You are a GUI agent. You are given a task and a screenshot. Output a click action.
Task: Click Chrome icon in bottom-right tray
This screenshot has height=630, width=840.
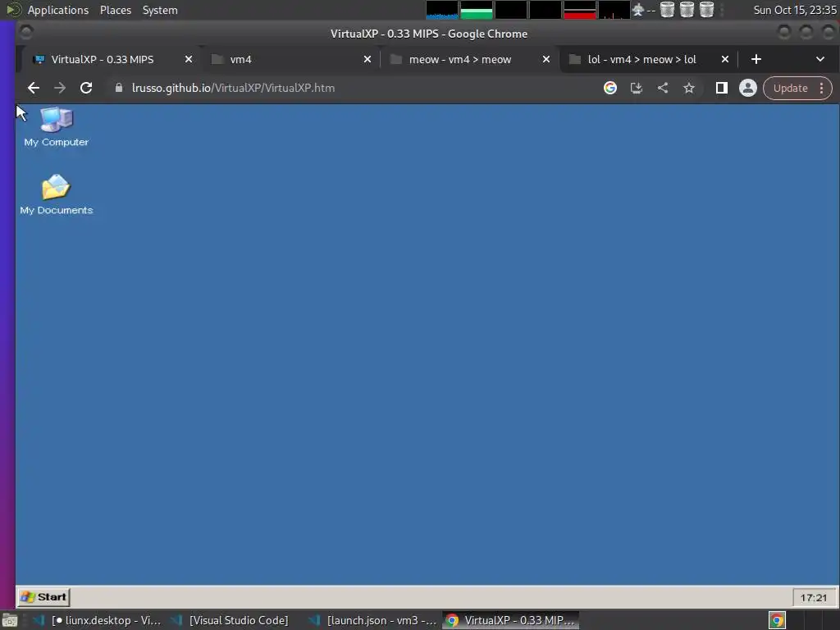(x=777, y=620)
